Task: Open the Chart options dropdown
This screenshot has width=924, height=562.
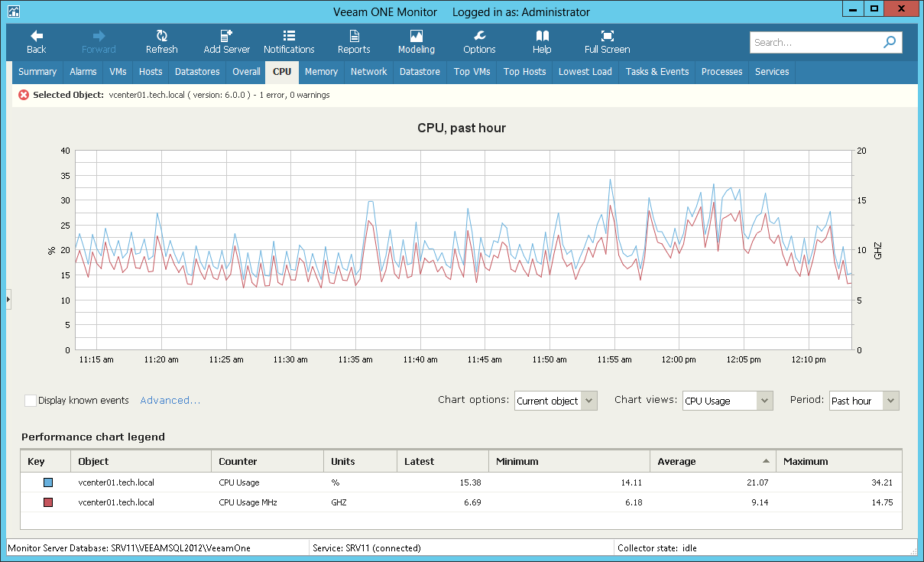Action: pos(556,401)
